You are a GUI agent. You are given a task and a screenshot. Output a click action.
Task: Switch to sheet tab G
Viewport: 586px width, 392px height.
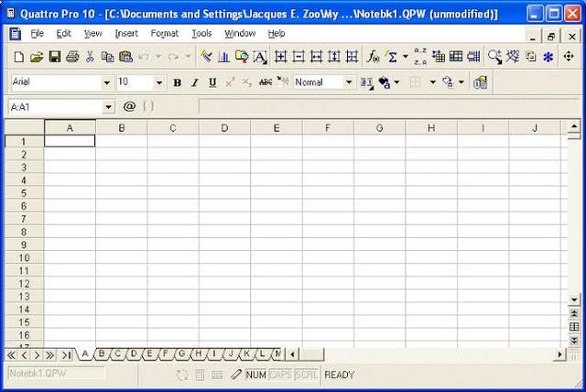[x=182, y=354]
